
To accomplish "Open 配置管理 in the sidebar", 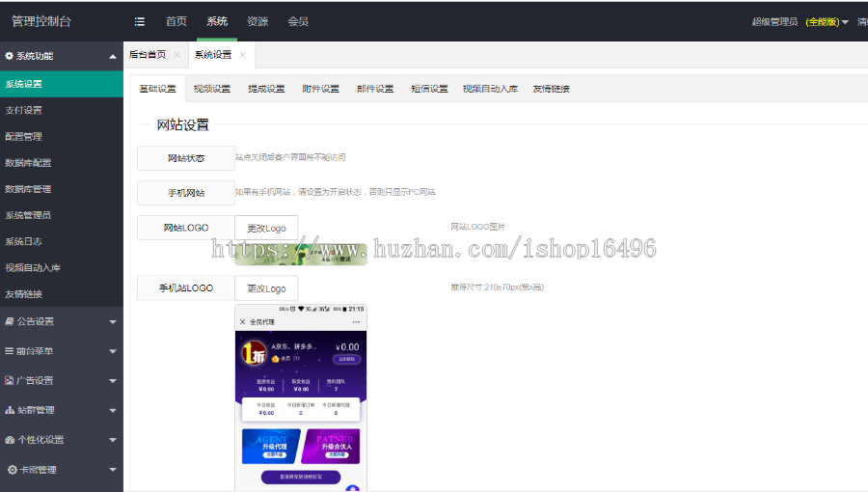I will (62, 137).
